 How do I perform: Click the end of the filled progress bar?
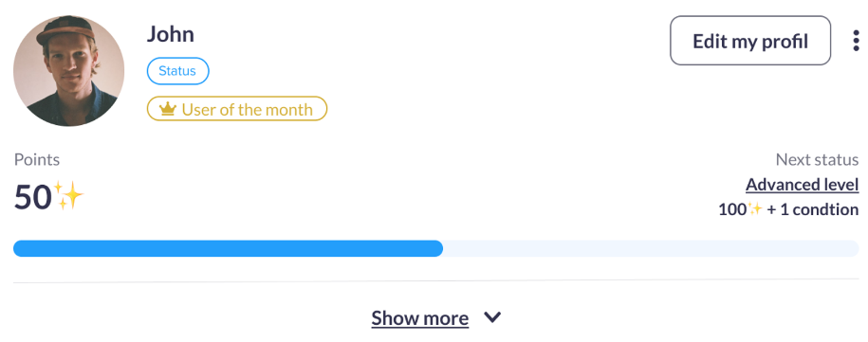[438, 248]
